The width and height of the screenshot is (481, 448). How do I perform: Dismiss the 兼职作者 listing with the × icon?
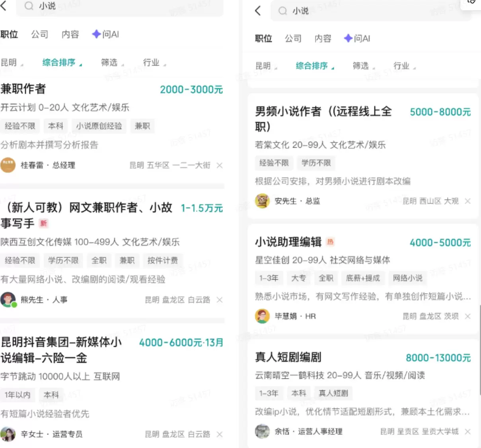click(x=219, y=165)
